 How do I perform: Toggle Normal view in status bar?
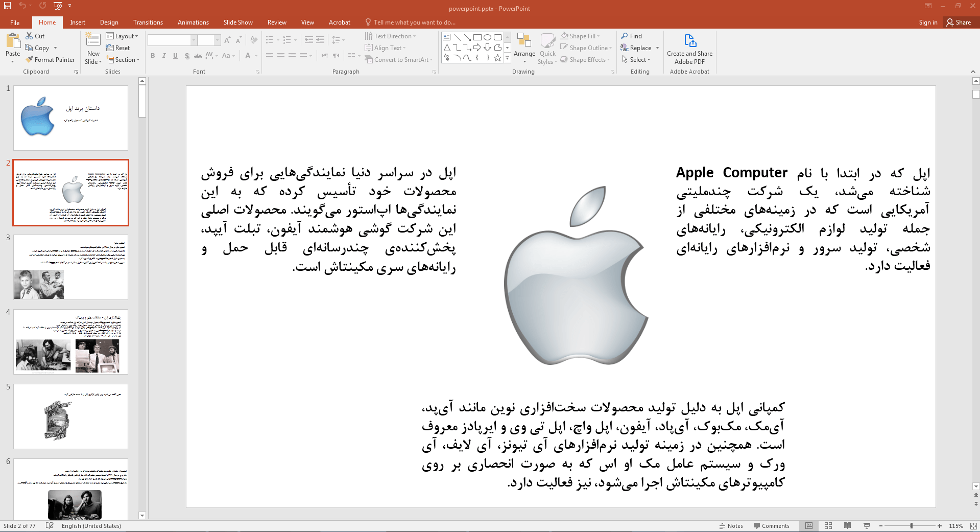click(x=809, y=526)
